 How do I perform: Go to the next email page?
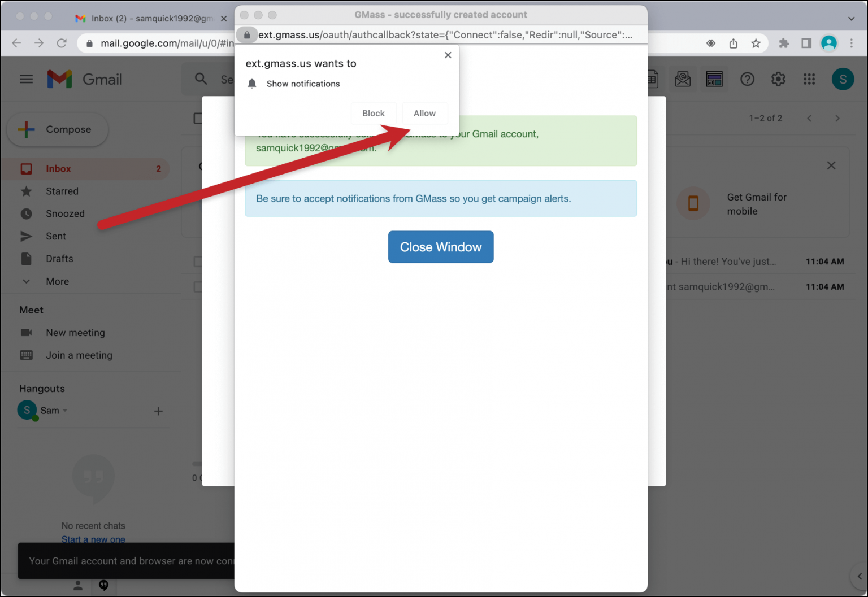[837, 118]
